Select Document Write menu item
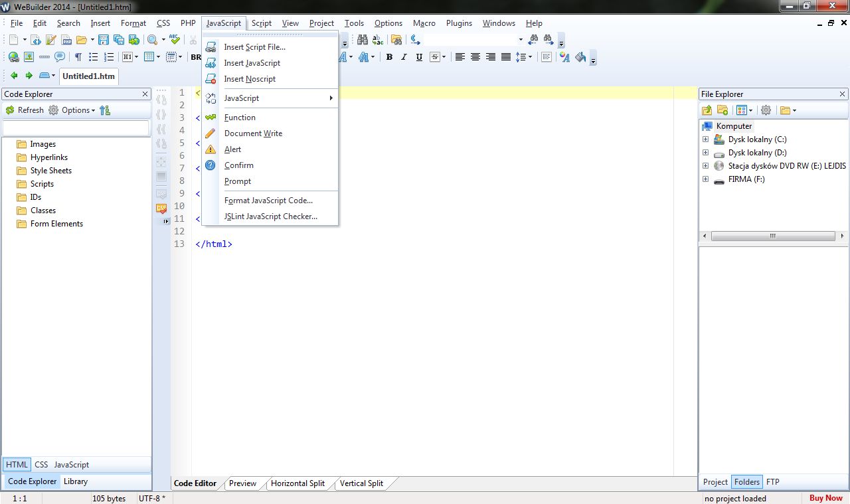The image size is (850, 504). (270, 133)
